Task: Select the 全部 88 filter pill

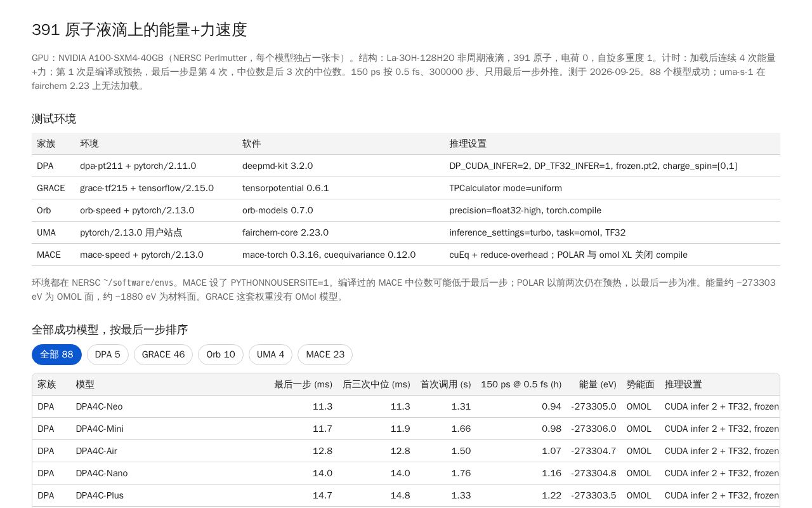Action: coord(56,354)
